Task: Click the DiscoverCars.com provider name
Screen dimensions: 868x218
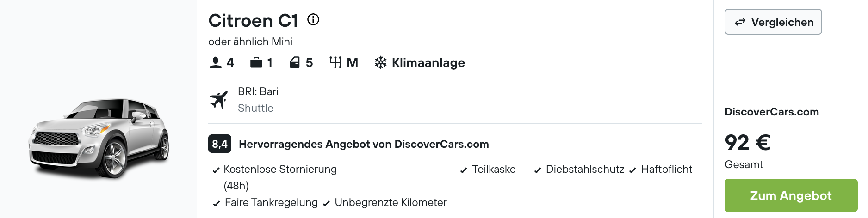Action: [x=772, y=112]
